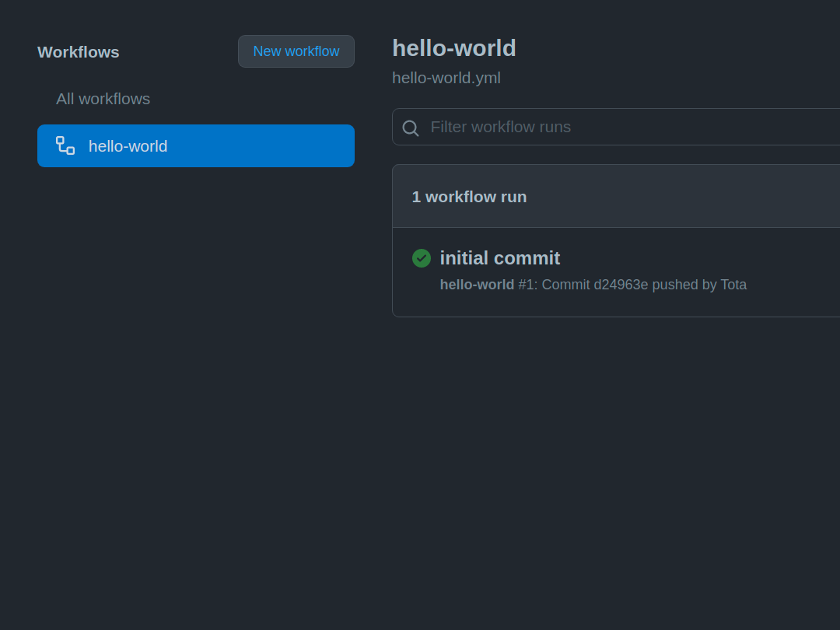Viewport: 840px width, 630px height.
Task: Click the checkmark icon on the workflow run
Action: [x=422, y=257]
